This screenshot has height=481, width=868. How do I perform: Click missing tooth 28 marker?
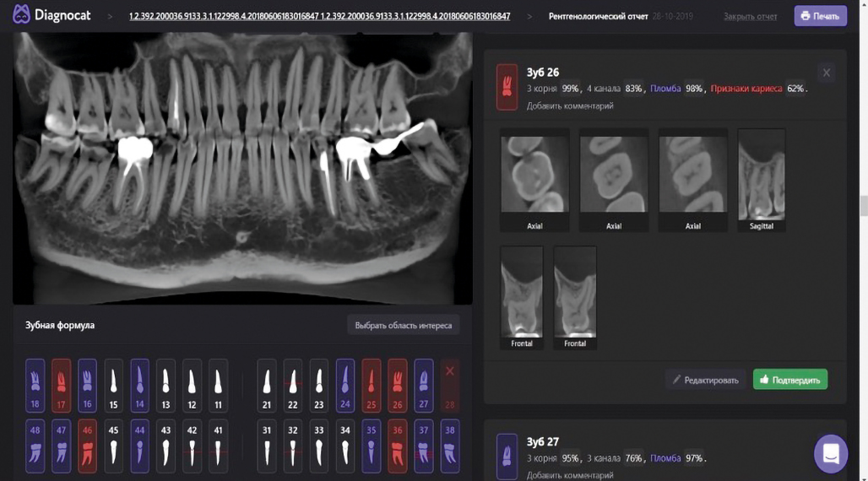(449, 386)
